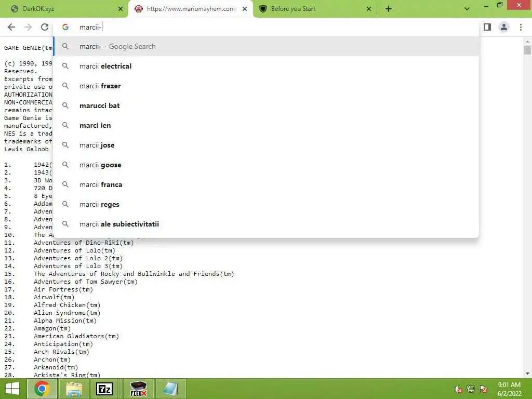Viewport: 532px width, 399px height.
Task: Choose the 'marcii reges' suggestion
Action: 267,204
